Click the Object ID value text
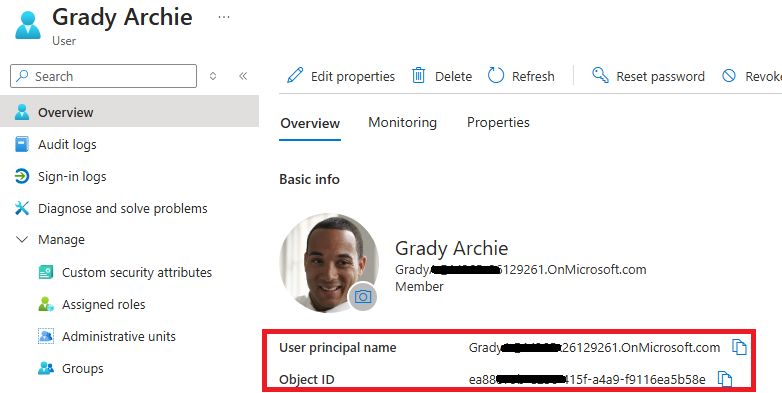The height and width of the screenshot is (393, 782). tap(587, 380)
